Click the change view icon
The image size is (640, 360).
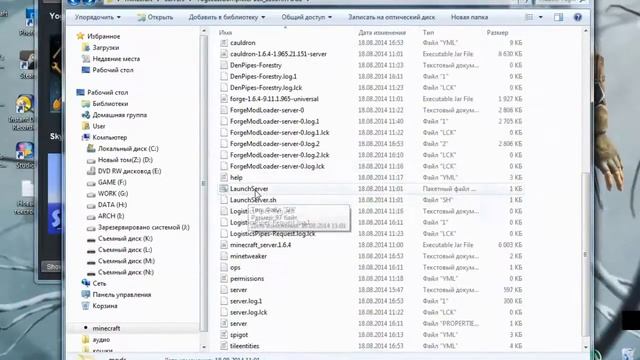(529, 17)
